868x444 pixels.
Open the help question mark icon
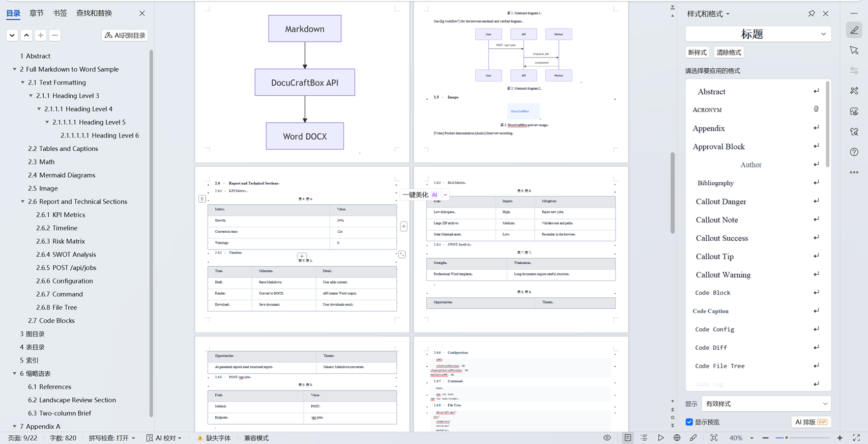point(854,152)
